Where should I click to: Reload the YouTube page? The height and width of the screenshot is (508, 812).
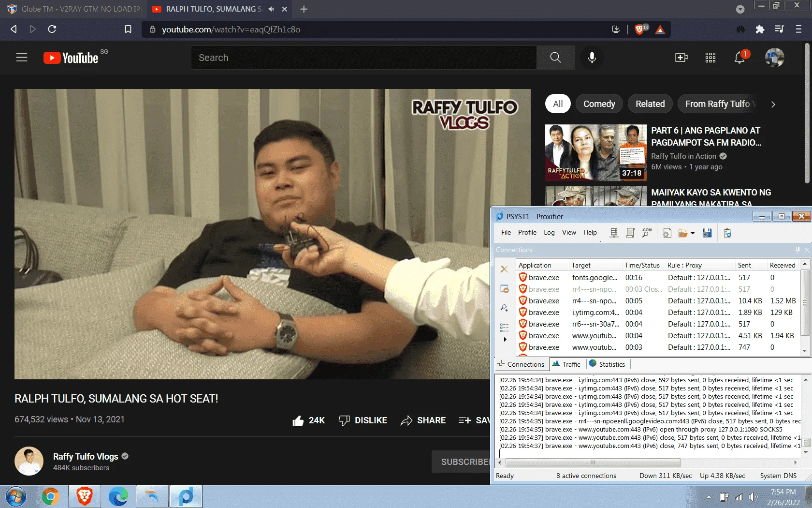point(52,29)
